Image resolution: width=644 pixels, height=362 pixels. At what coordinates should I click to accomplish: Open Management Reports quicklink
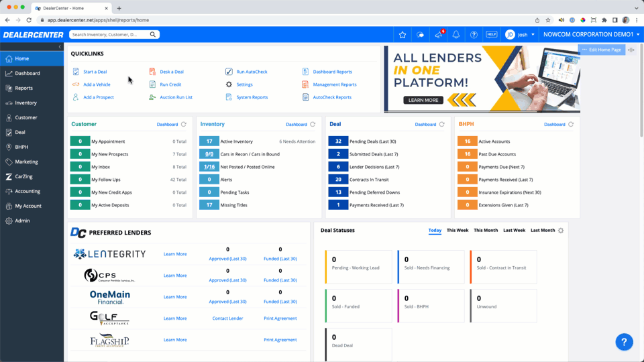pyautogui.click(x=335, y=84)
